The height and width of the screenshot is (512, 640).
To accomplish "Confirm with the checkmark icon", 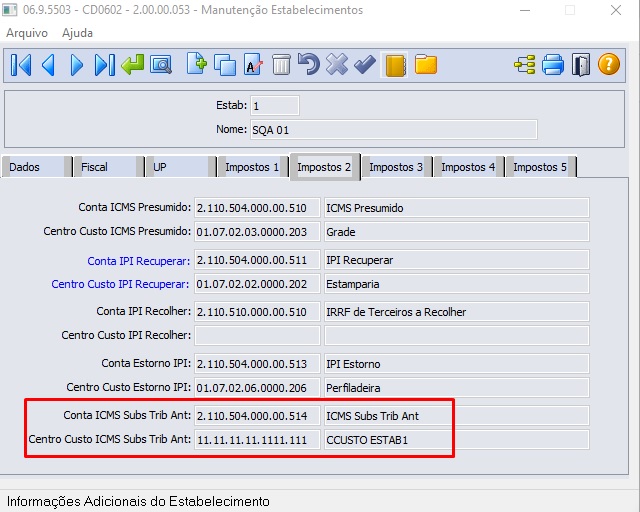I will click(x=365, y=65).
